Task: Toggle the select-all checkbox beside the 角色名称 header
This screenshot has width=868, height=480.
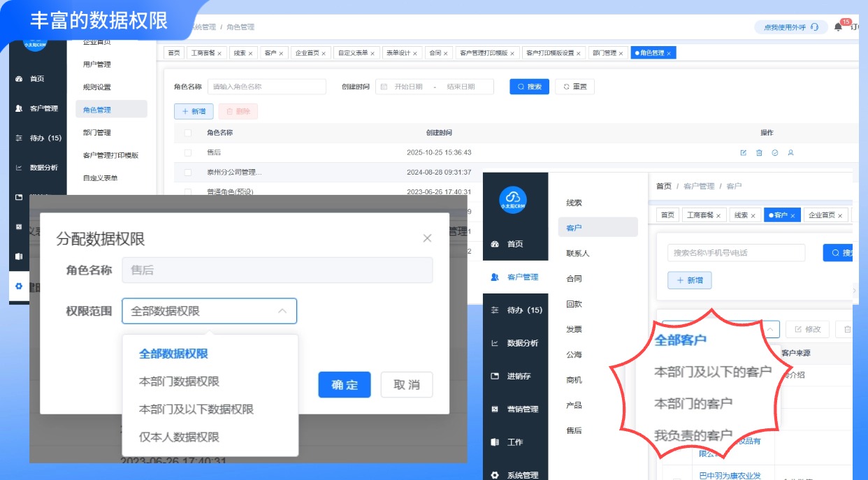Action: [187, 133]
